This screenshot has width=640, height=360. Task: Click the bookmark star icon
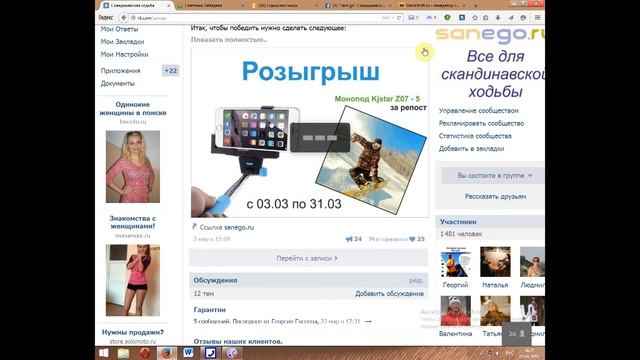point(475,18)
